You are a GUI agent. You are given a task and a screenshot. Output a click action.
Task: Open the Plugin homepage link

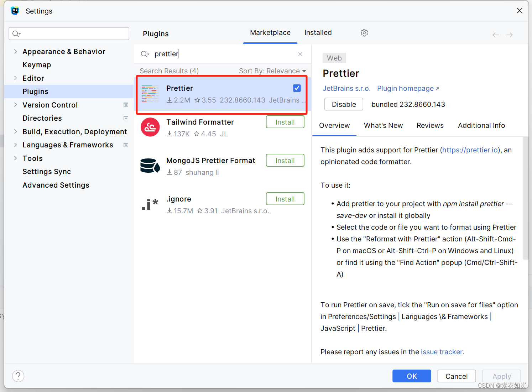[x=408, y=88]
